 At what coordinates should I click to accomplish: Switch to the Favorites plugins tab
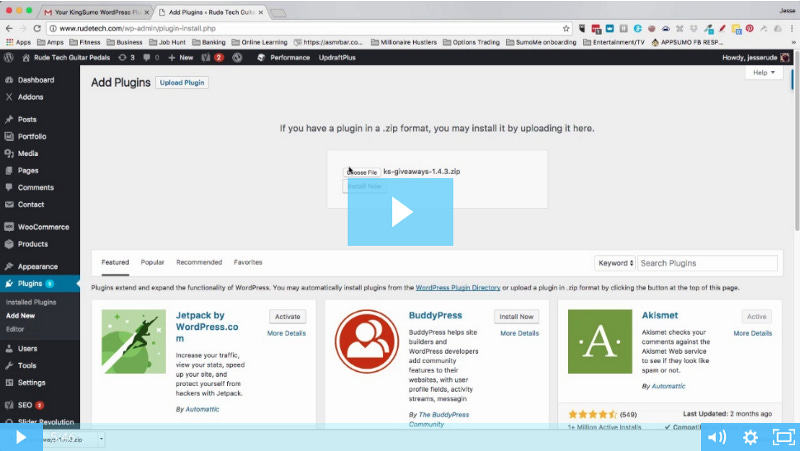click(248, 262)
